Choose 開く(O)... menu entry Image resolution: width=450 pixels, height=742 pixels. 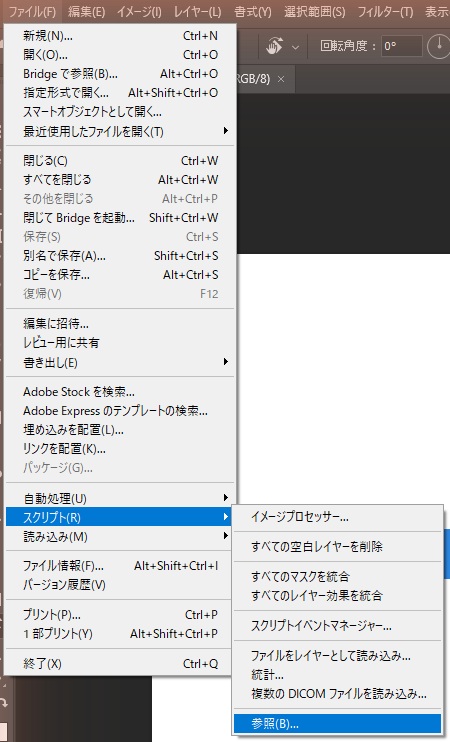click(x=120, y=55)
